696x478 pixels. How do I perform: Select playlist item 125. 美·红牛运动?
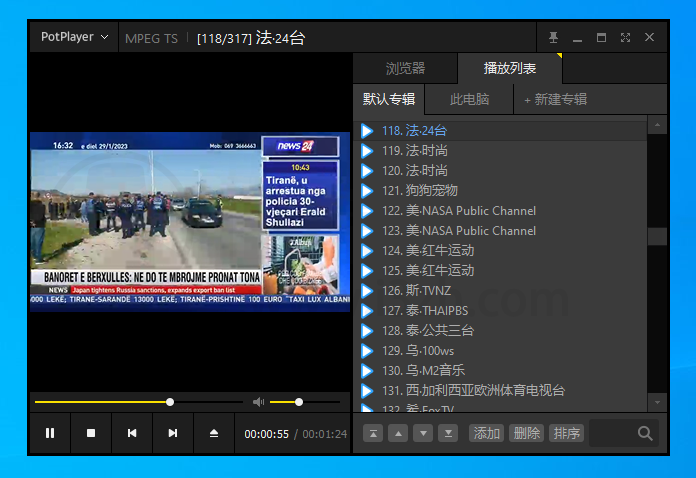[500, 270]
